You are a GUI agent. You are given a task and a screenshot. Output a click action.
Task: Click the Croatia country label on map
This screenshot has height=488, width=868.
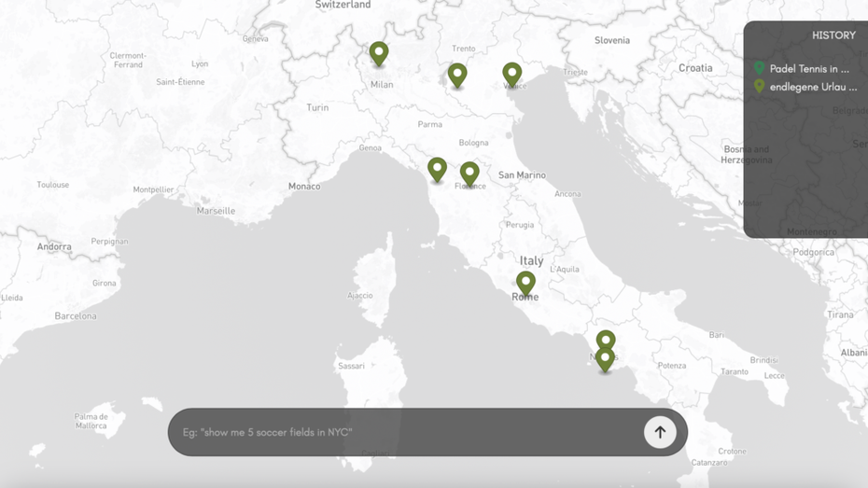[x=695, y=68]
